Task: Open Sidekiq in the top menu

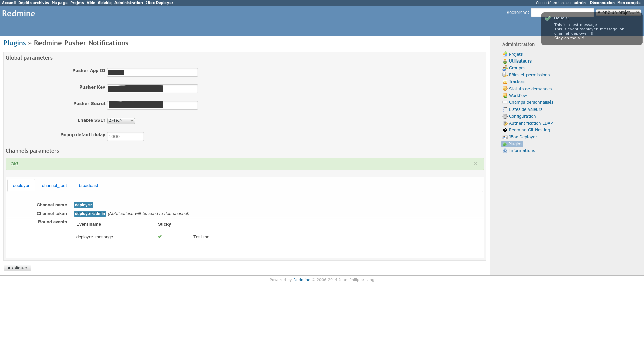Action: (x=105, y=3)
